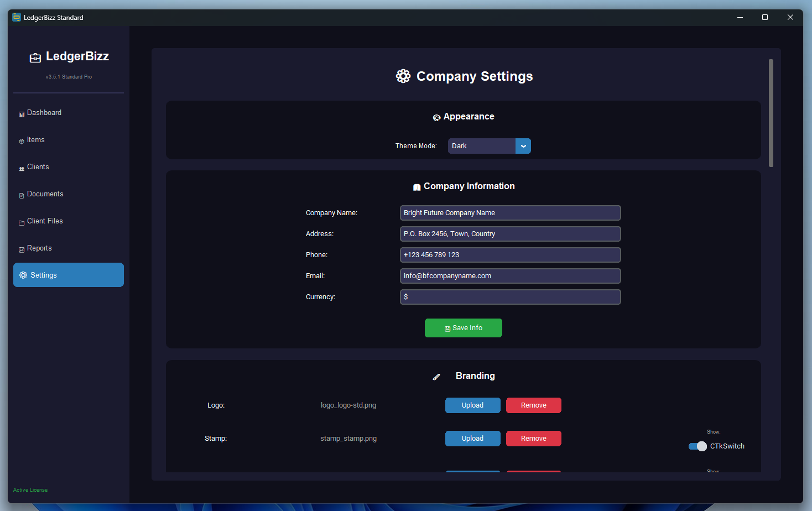Remove the Stamp file

pos(534,439)
